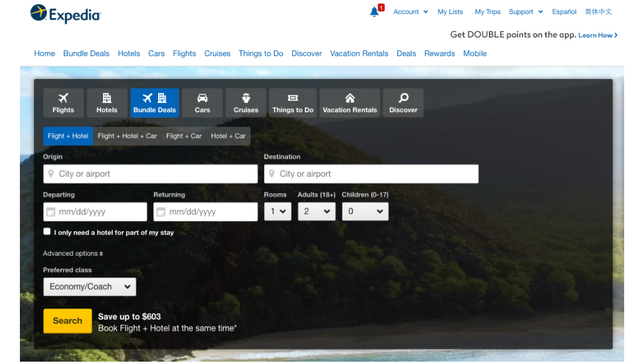Open the notifications bell
The image size is (630, 364).
tap(375, 12)
